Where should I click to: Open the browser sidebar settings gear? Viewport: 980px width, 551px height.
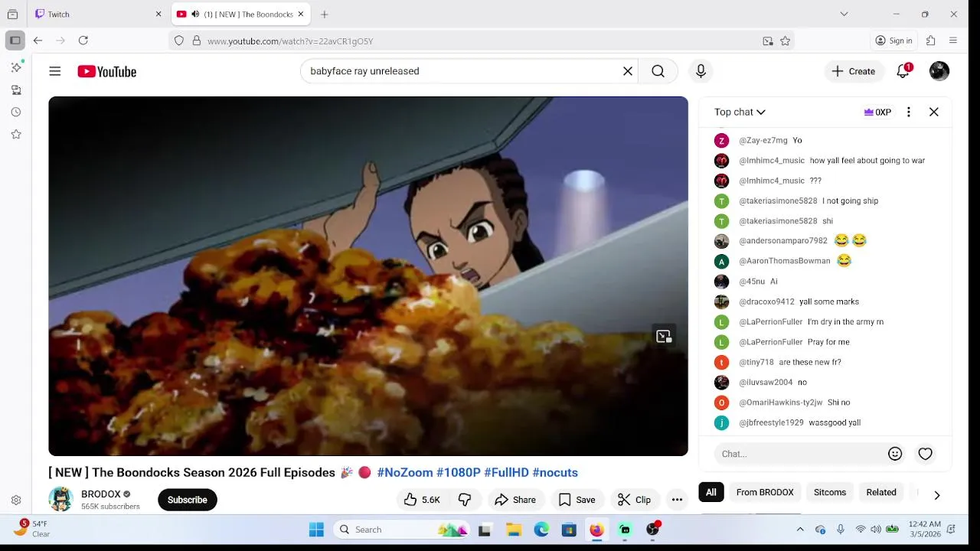[x=16, y=500]
